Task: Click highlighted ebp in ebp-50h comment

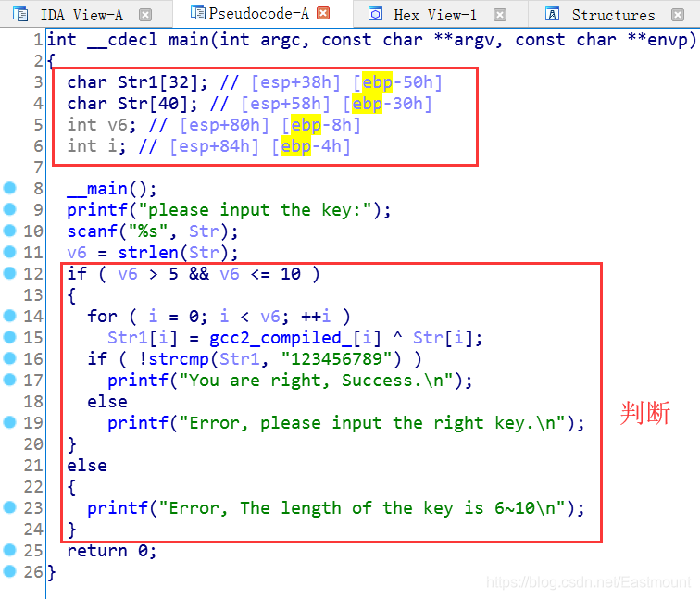Action: pyautogui.click(x=377, y=82)
